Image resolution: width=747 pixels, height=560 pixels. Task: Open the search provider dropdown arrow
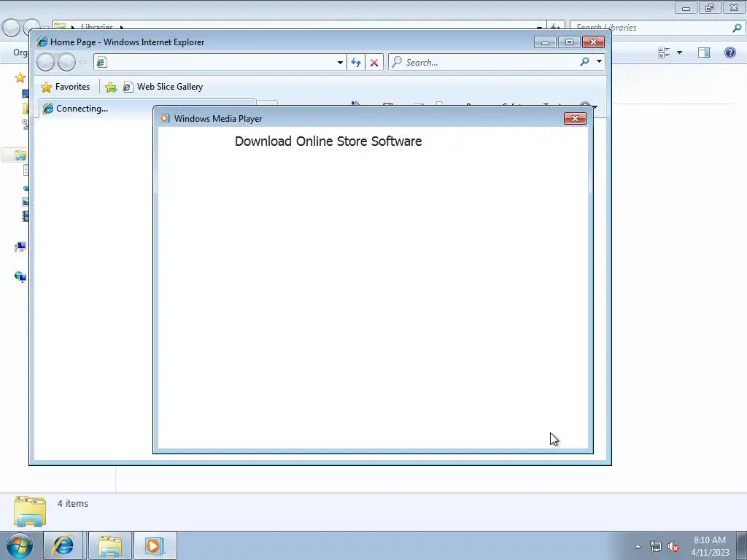(x=599, y=61)
